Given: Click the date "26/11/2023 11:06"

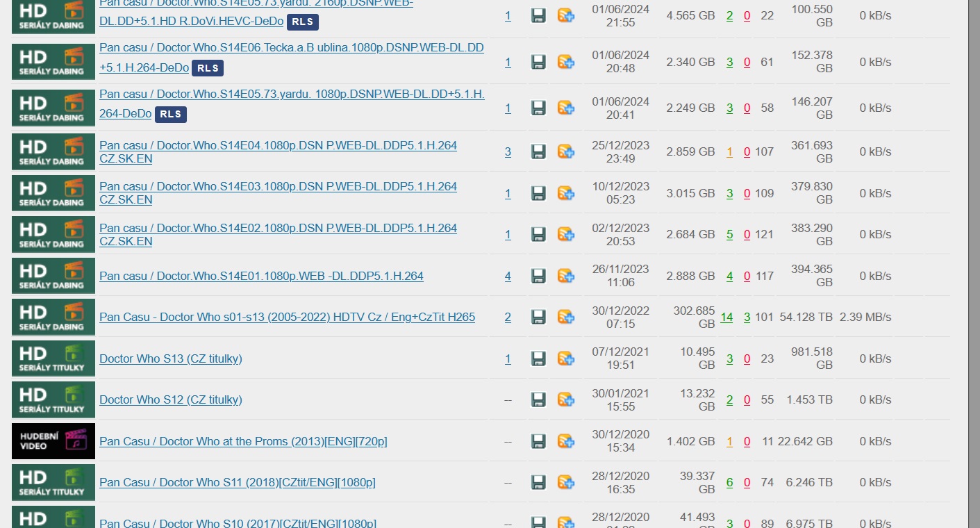Looking at the screenshot, I should tap(621, 276).
